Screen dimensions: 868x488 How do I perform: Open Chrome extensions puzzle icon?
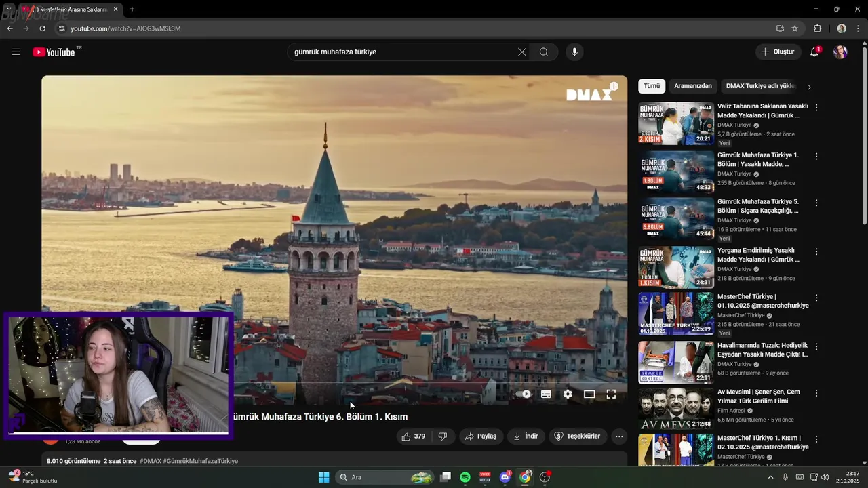(x=817, y=28)
